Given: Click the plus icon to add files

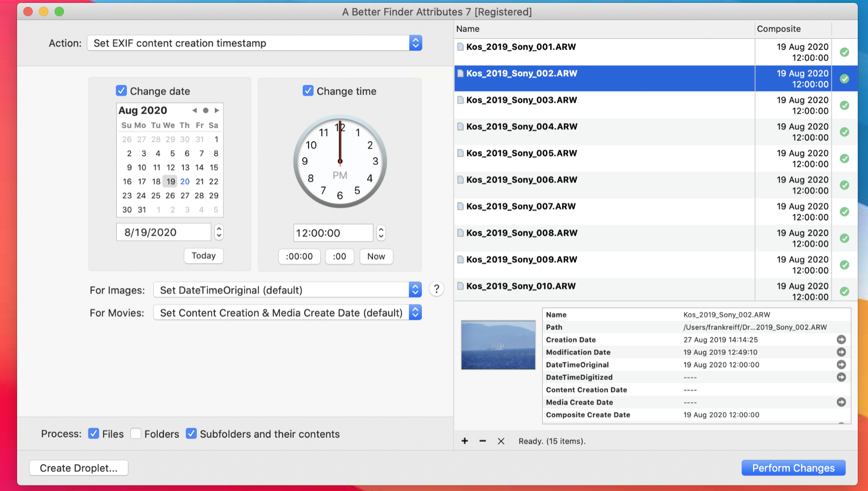Looking at the screenshot, I should point(465,441).
